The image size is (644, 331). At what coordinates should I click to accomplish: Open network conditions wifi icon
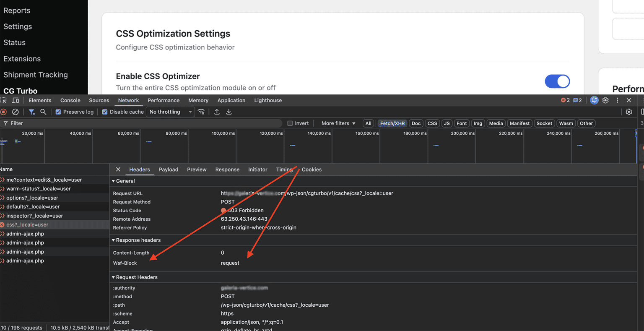click(202, 112)
